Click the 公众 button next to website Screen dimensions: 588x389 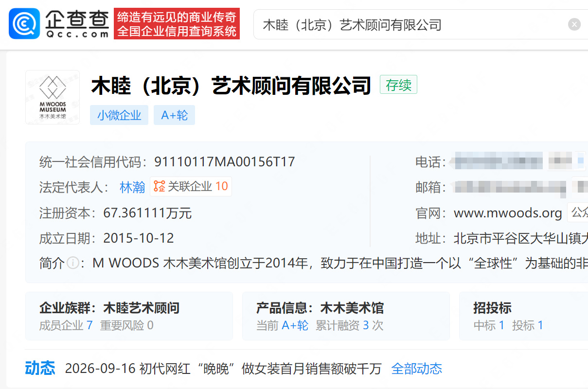(x=578, y=212)
